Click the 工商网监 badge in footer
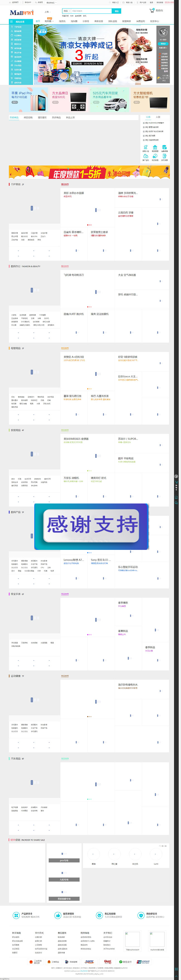 (54, 961)
